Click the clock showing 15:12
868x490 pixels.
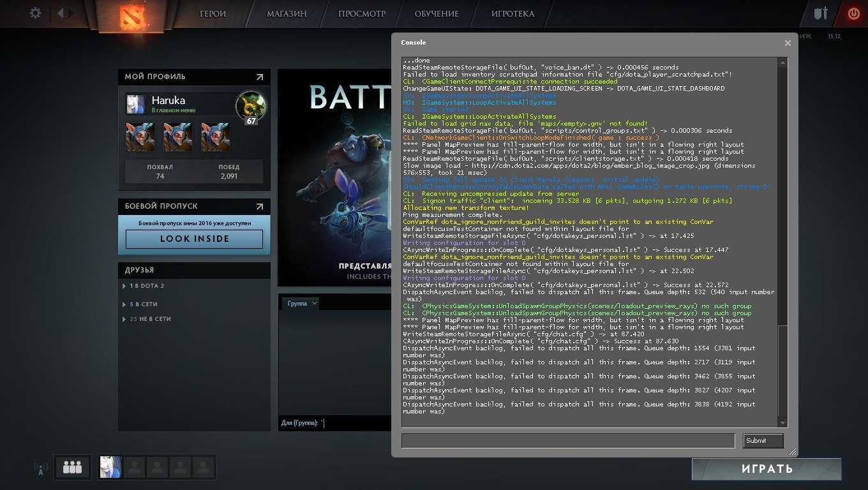(834, 36)
